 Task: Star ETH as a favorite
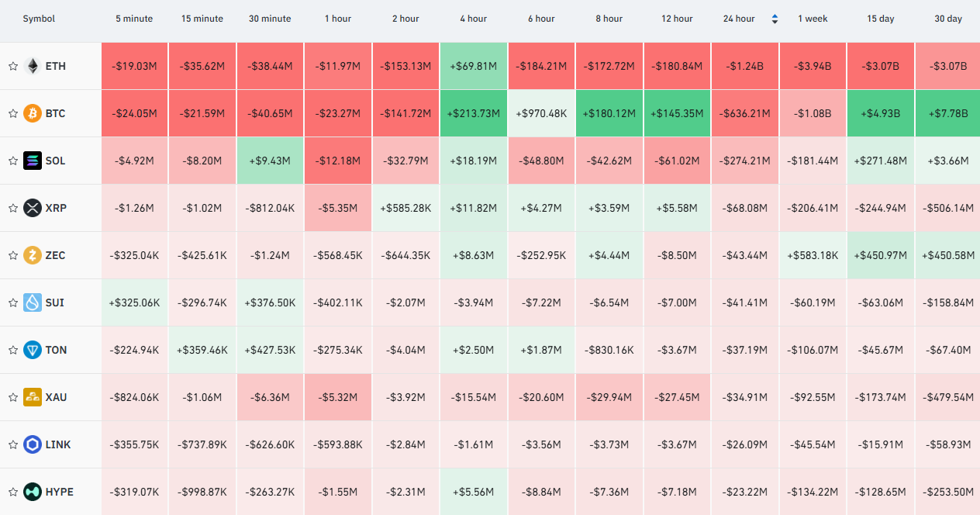coord(13,66)
